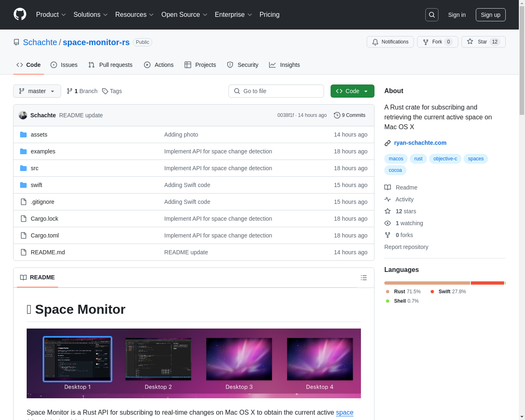525x420 pixels.
Task: Click the Readme book icon in About
Action: 388,187
